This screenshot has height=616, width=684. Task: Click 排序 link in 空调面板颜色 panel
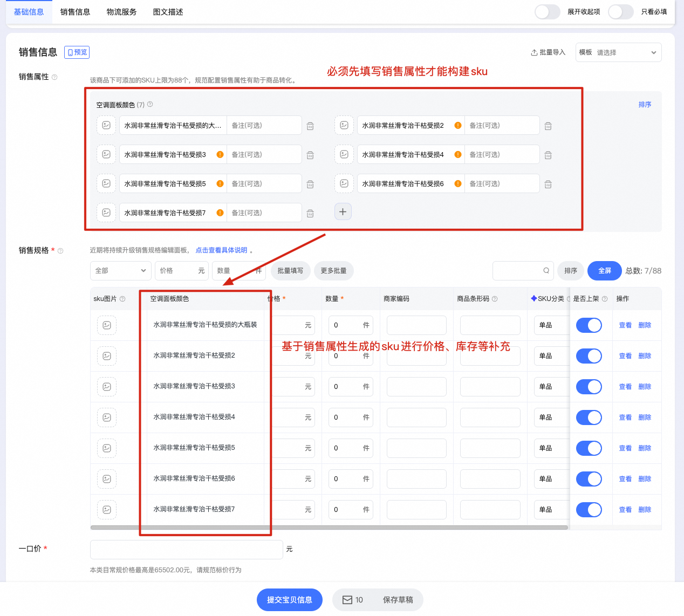coord(645,105)
